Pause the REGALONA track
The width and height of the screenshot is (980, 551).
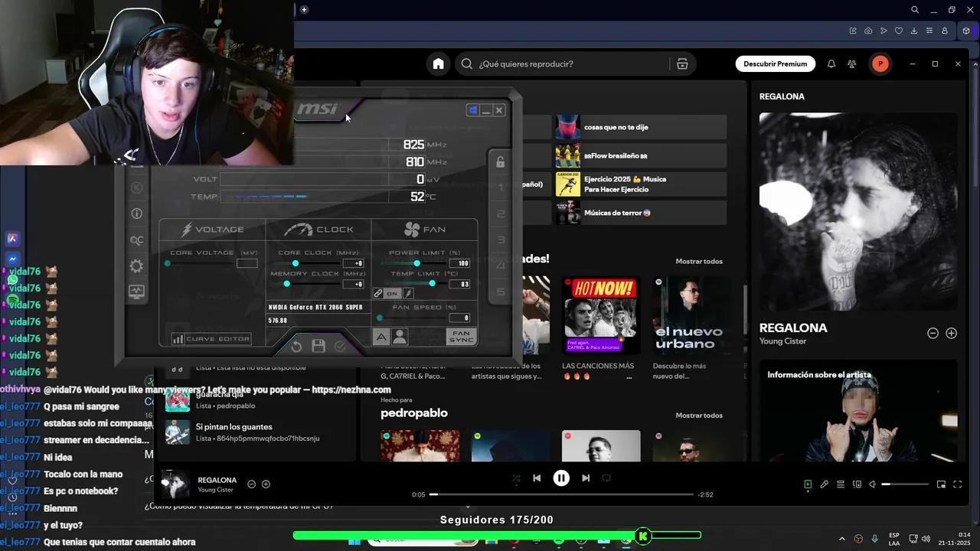561,478
